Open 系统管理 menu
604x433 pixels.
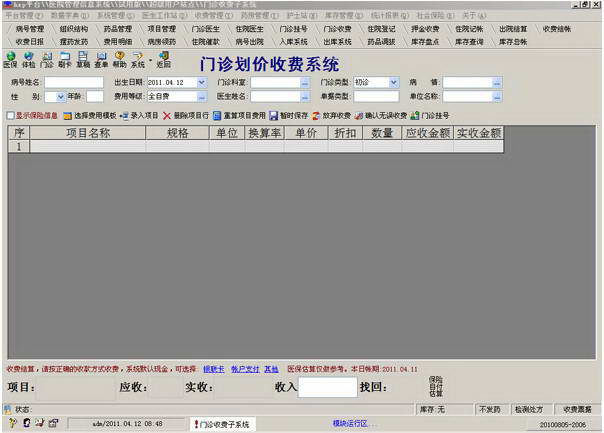116,16
